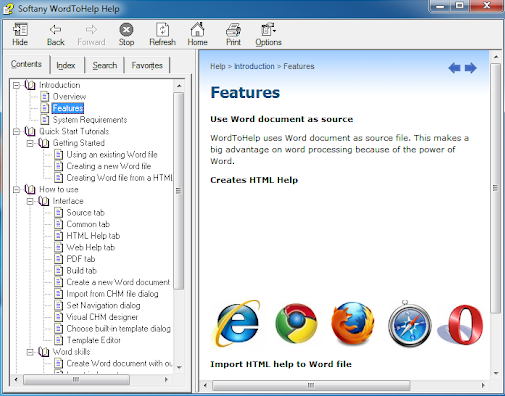This screenshot has height=396, width=505.
Task: Follow the Introduction breadcrumb link
Action: pos(254,66)
